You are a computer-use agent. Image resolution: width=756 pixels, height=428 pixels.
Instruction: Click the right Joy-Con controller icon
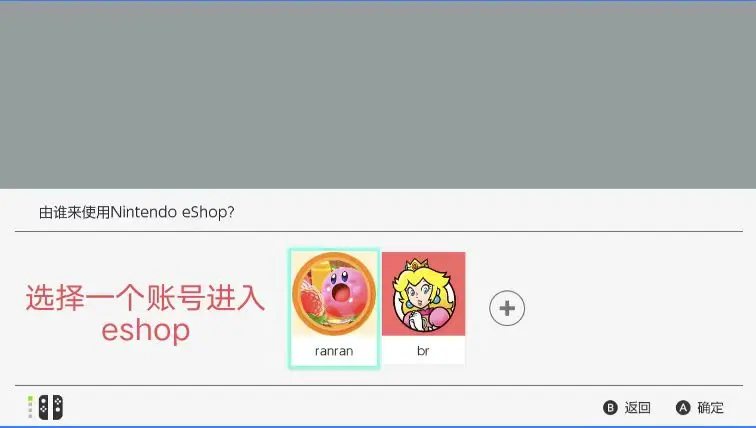(57, 407)
